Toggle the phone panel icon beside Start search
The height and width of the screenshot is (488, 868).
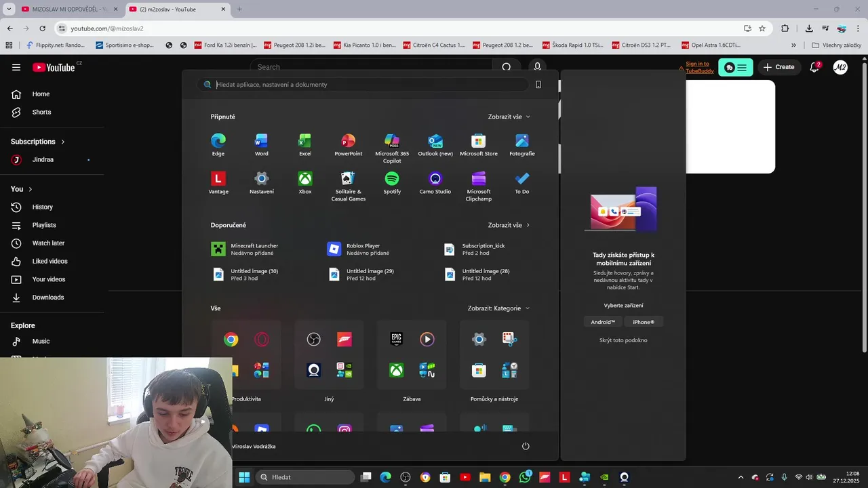(x=538, y=85)
